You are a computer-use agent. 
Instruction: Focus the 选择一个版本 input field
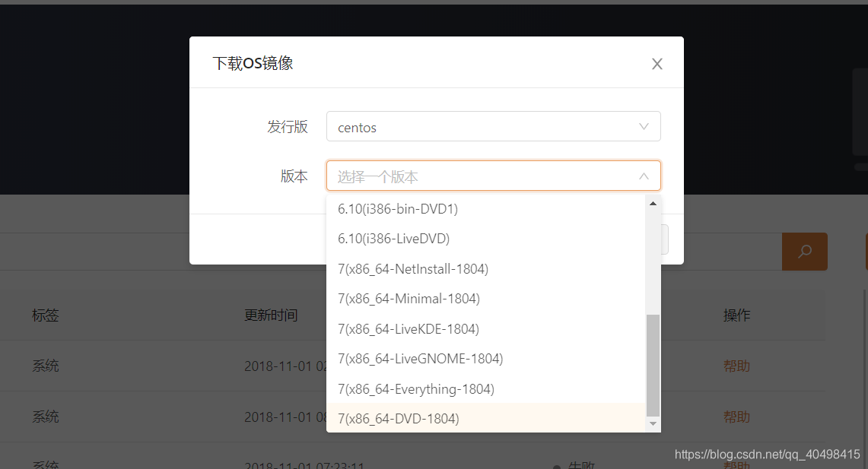click(493, 176)
